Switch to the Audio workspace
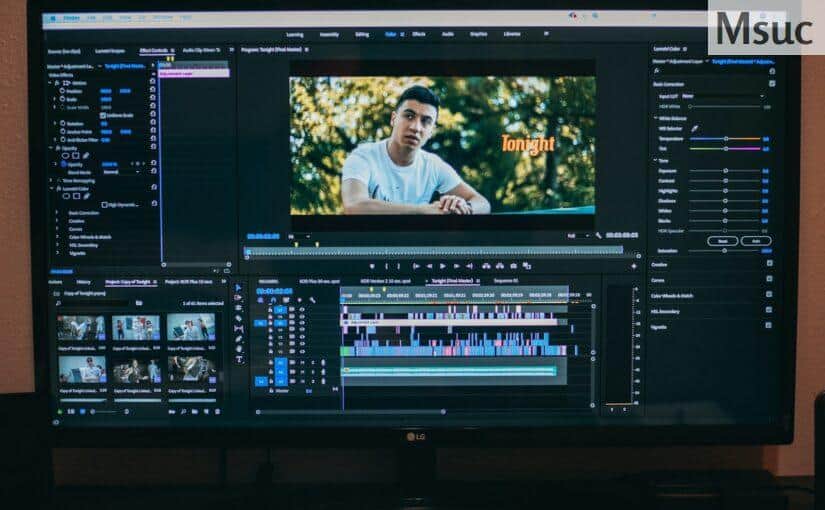Screen dimensions: 825x510 448,34
